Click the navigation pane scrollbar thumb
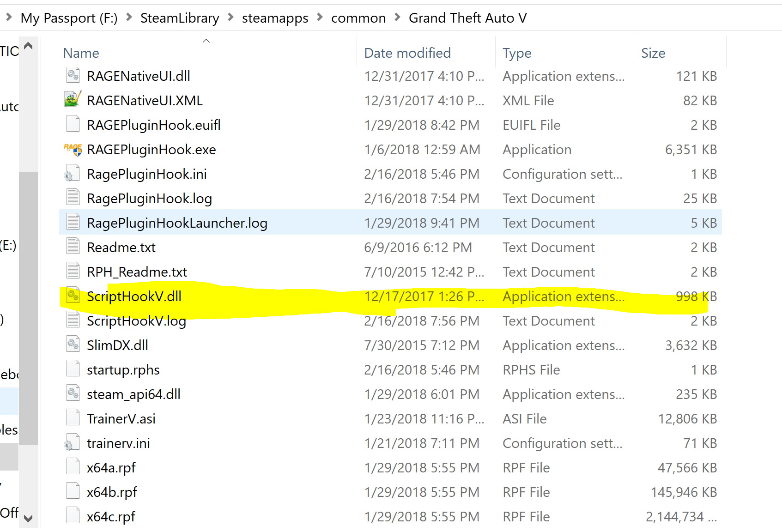782x532 pixels. pos(28,308)
